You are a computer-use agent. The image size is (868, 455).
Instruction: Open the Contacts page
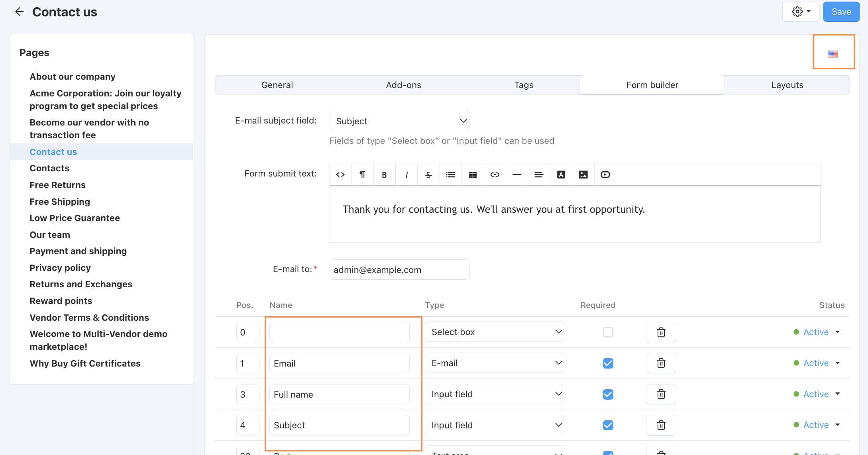(49, 168)
